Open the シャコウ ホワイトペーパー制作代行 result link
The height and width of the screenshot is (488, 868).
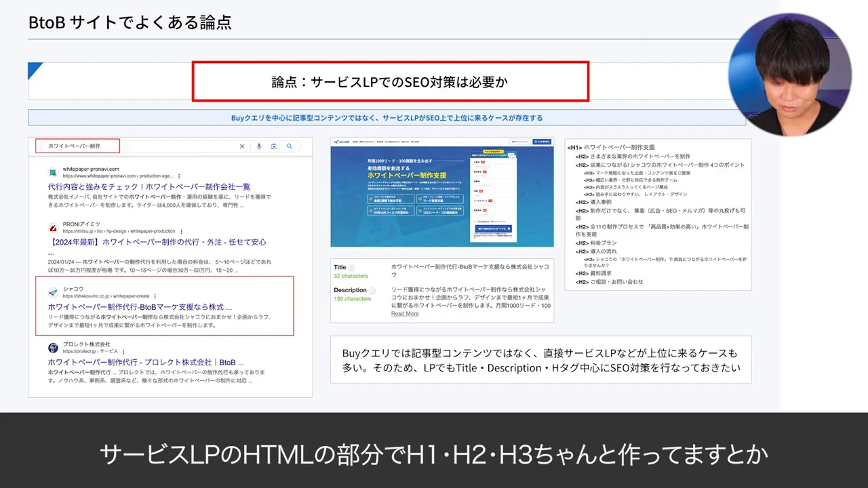[x=139, y=307]
